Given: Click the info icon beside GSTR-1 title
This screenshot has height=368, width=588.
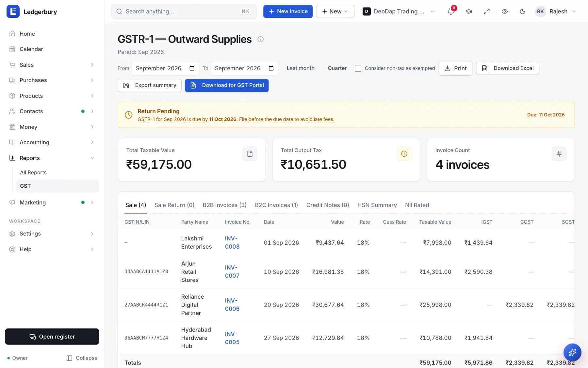Looking at the screenshot, I should tap(260, 39).
